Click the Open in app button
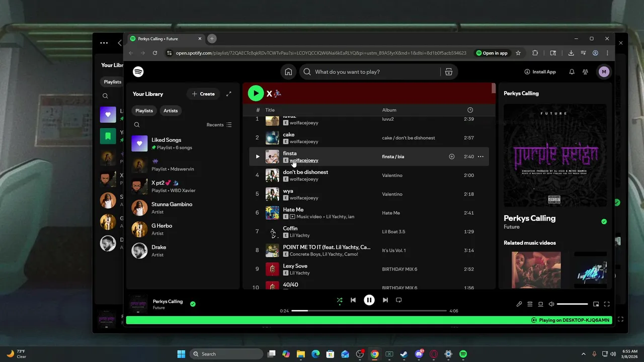The width and height of the screenshot is (644, 362). tap(492, 53)
